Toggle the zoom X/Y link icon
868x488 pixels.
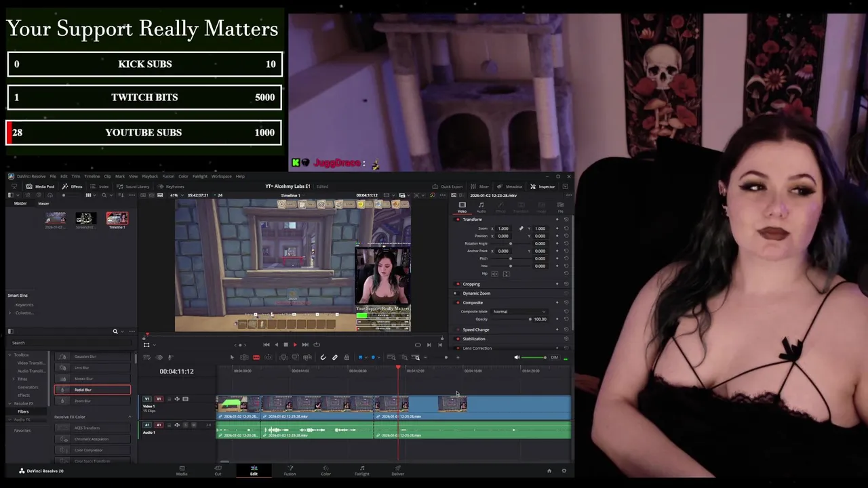tap(521, 228)
